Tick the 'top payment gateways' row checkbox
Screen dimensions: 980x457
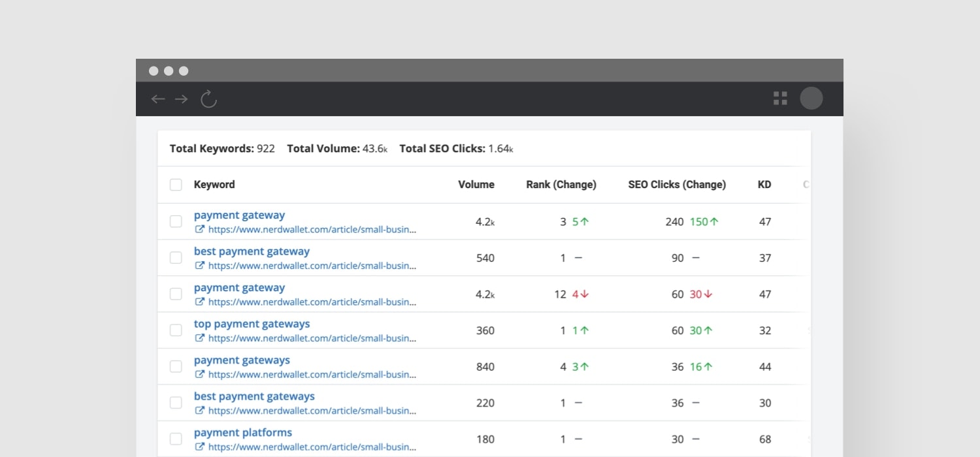tap(176, 330)
